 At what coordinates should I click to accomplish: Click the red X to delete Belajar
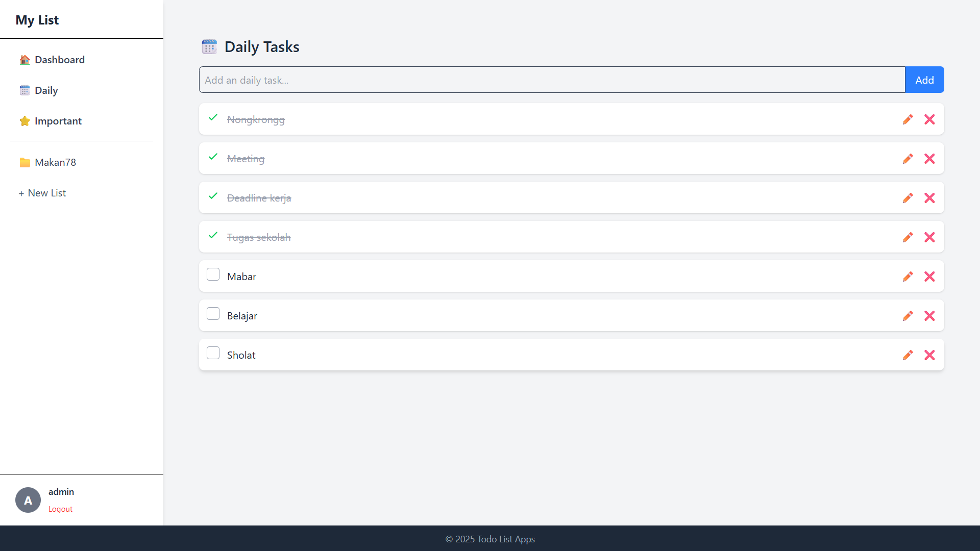pos(929,315)
